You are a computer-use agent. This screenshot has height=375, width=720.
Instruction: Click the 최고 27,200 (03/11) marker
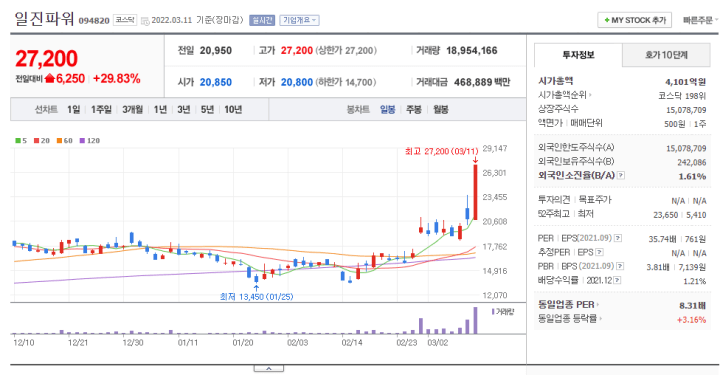pos(441,151)
